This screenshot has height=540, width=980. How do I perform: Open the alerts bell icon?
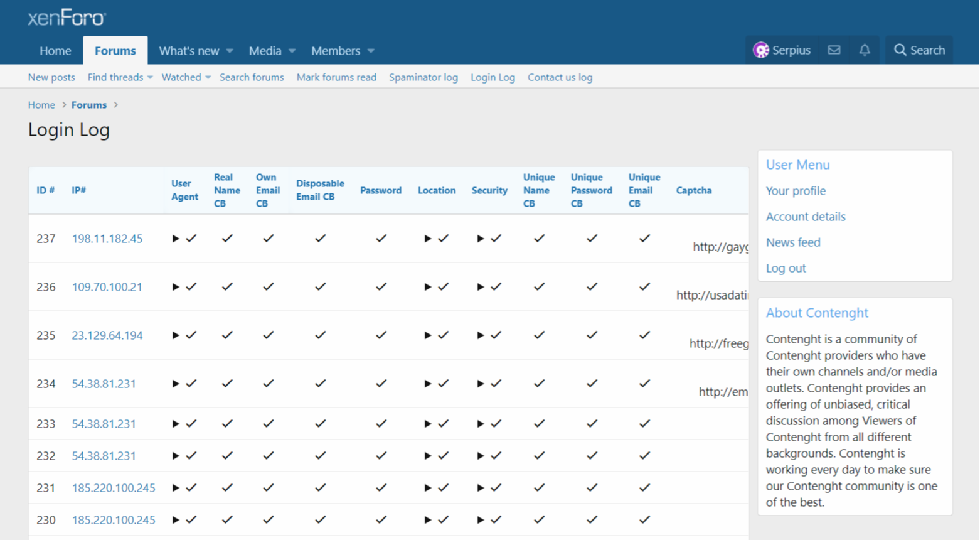[865, 50]
